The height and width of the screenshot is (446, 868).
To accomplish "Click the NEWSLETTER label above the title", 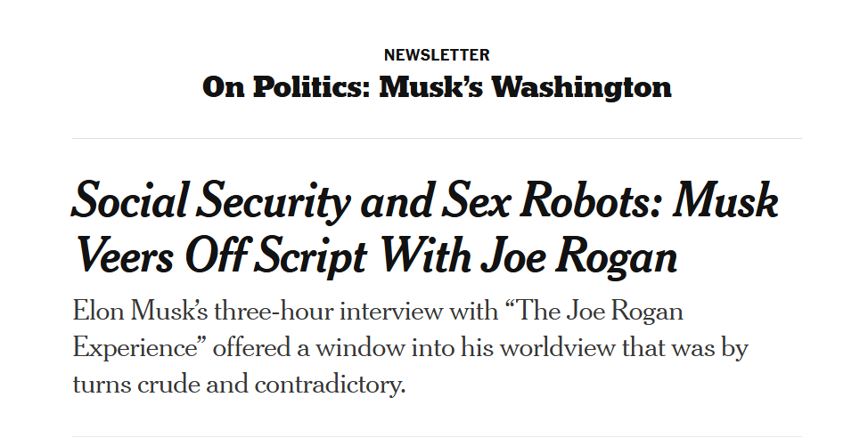I will (437, 54).
